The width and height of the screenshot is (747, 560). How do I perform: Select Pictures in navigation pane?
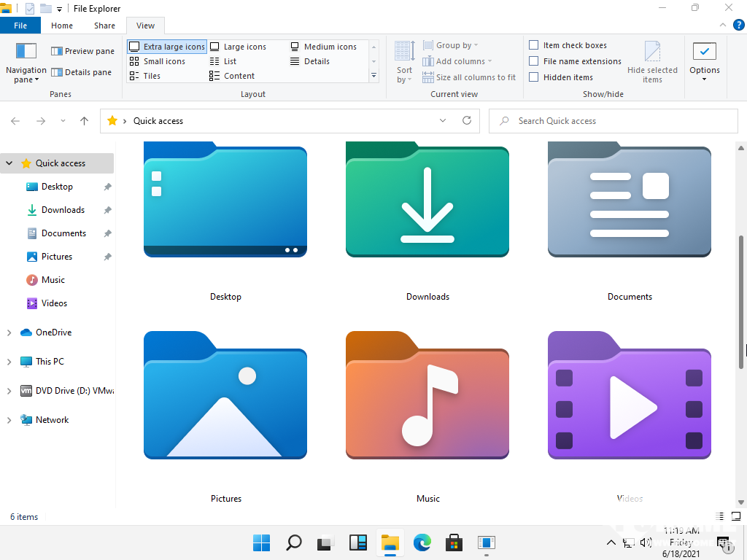(57, 257)
